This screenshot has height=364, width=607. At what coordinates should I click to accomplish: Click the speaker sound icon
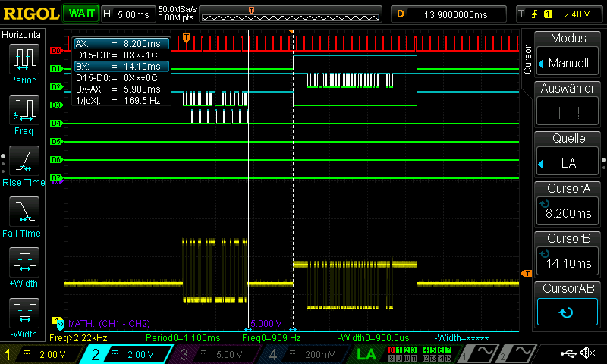(587, 353)
